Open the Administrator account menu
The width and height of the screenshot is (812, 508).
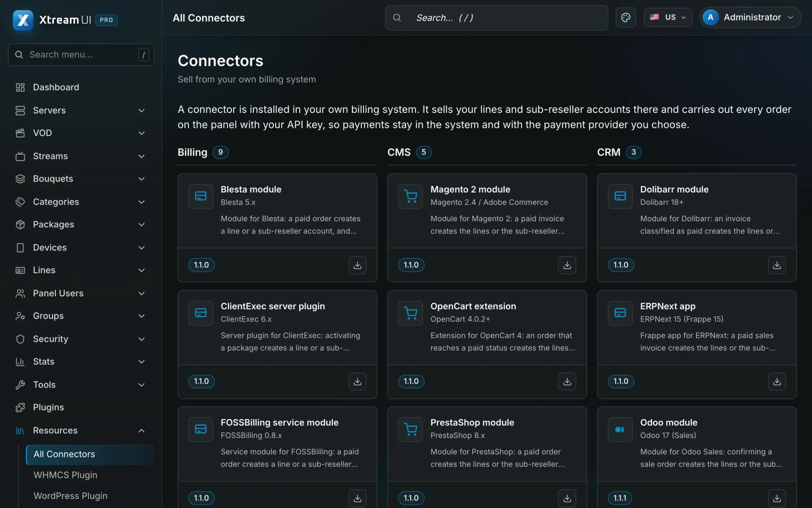pyautogui.click(x=751, y=18)
